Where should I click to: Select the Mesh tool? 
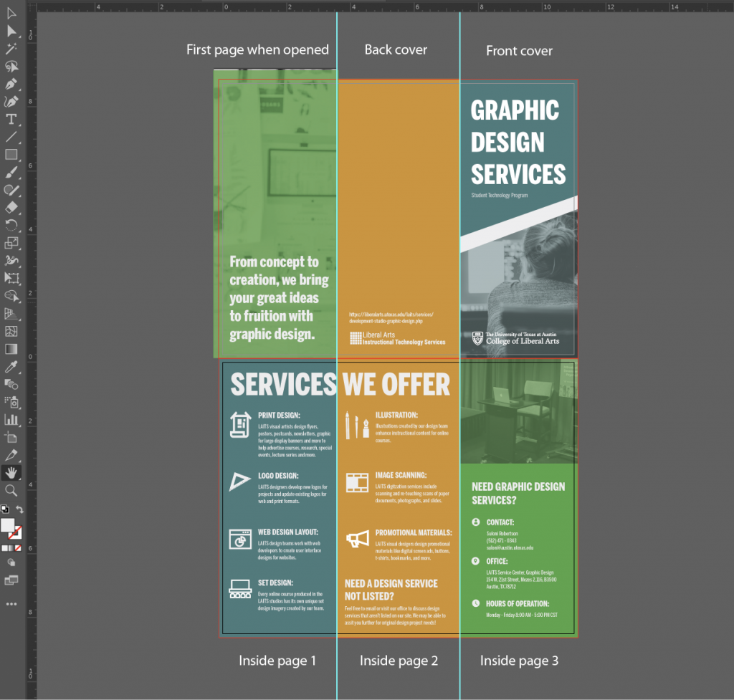tap(11, 331)
